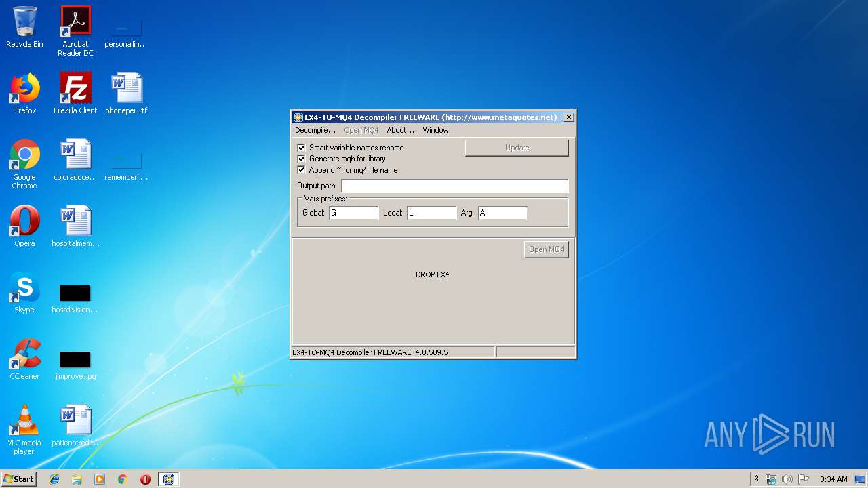The width and height of the screenshot is (868, 488).
Task: Click the disabled Open MQ4 menu
Action: click(x=361, y=130)
